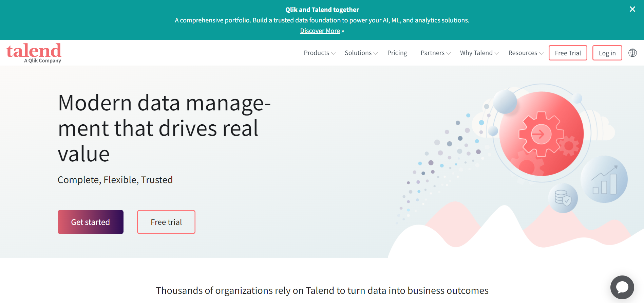Expand the Solutions dropdown menu
Screen dimensions: 644x303
click(361, 53)
